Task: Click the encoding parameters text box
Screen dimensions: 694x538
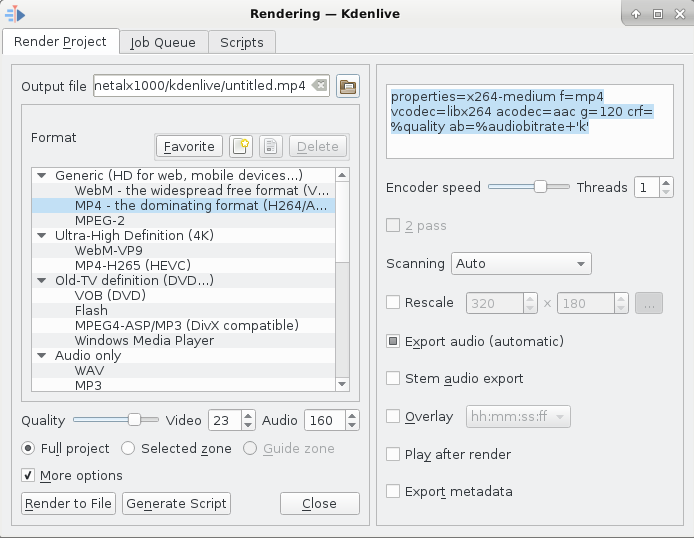Action: pyautogui.click(x=530, y=121)
